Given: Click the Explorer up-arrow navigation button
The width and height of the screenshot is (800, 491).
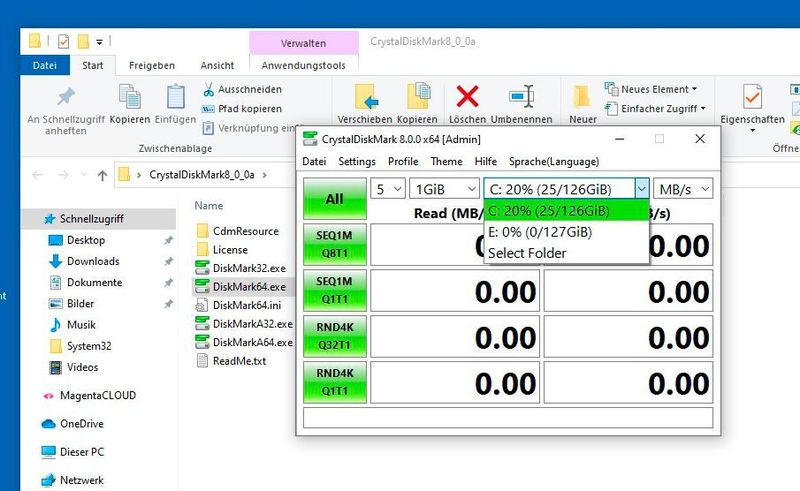Looking at the screenshot, I should [x=102, y=176].
